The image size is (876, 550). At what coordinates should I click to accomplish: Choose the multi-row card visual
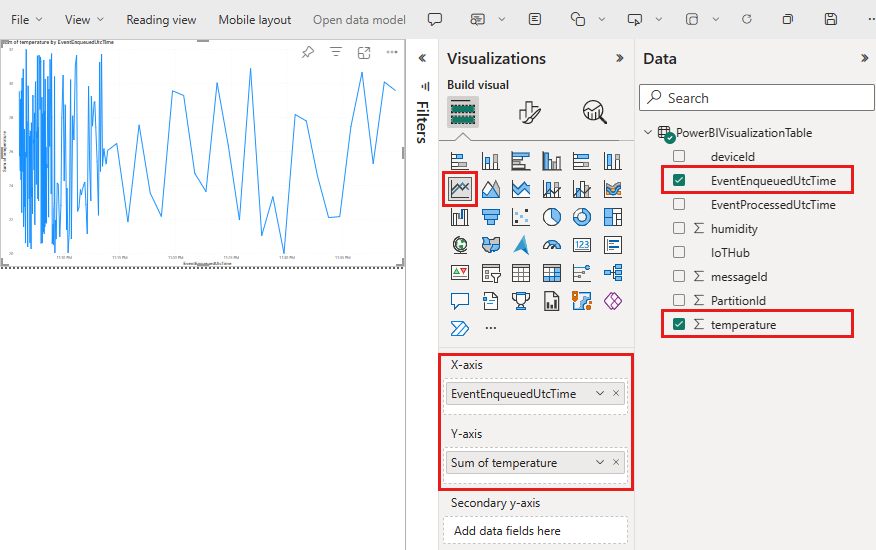tap(612, 245)
